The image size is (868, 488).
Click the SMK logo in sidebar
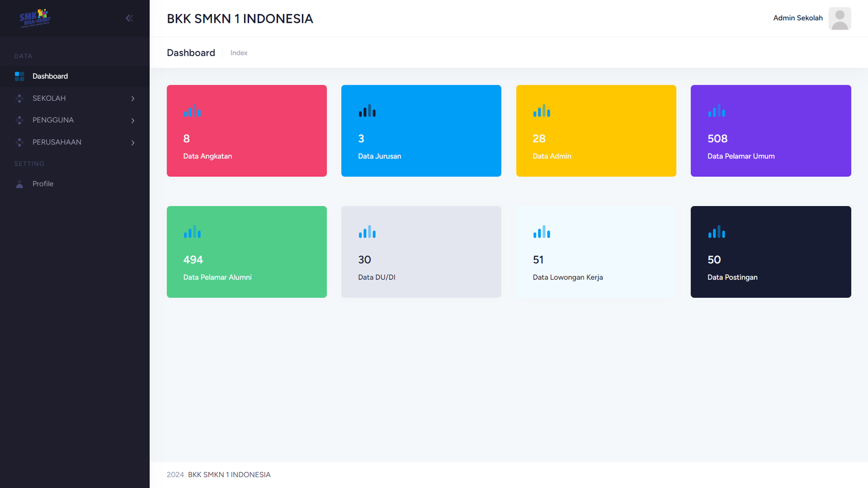35,18
